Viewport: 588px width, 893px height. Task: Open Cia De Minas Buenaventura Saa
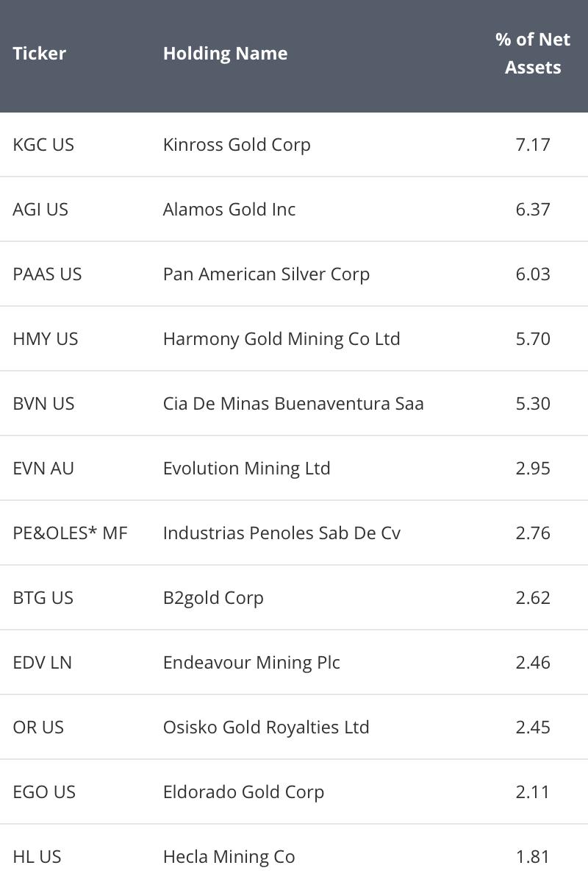[x=293, y=404]
